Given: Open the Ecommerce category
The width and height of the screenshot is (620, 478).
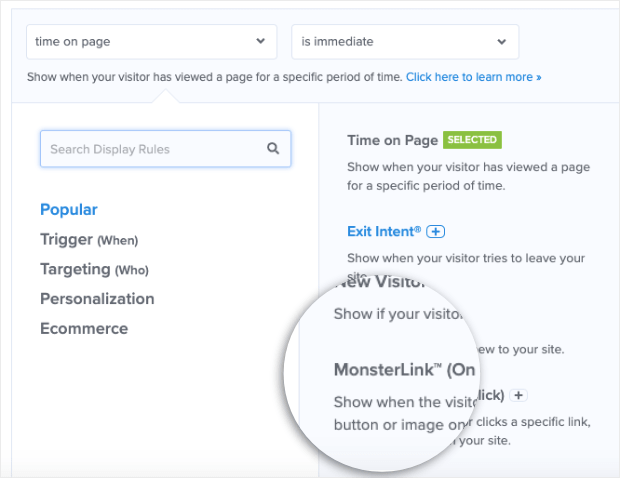Looking at the screenshot, I should tap(84, 329).
